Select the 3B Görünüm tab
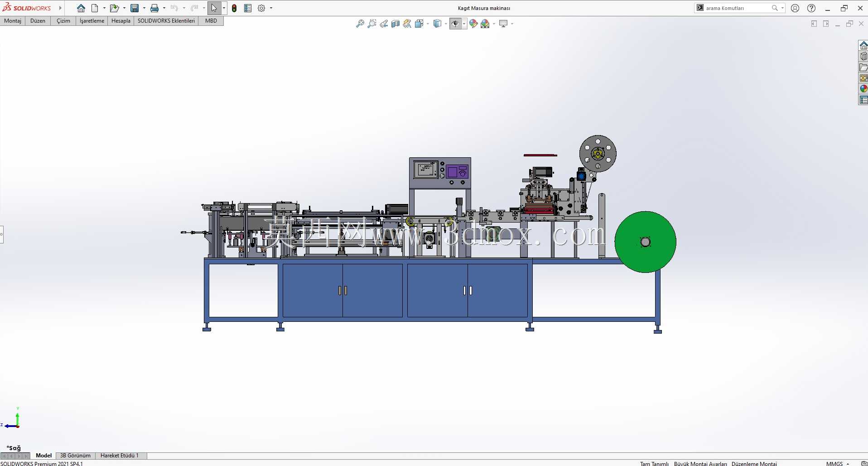Image resolution: width=868 pixels, height=466 pixels. pyautogui.click(x=75, y=456)
